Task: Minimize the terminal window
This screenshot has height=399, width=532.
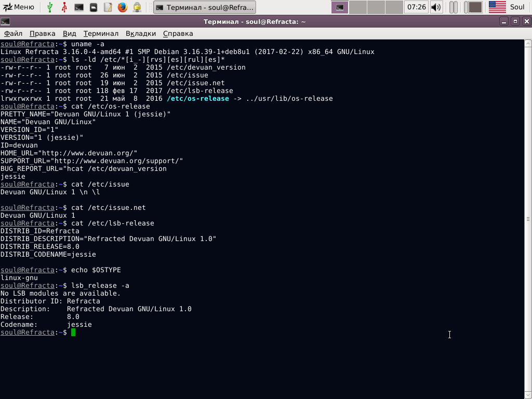Action: pos(504,22)
